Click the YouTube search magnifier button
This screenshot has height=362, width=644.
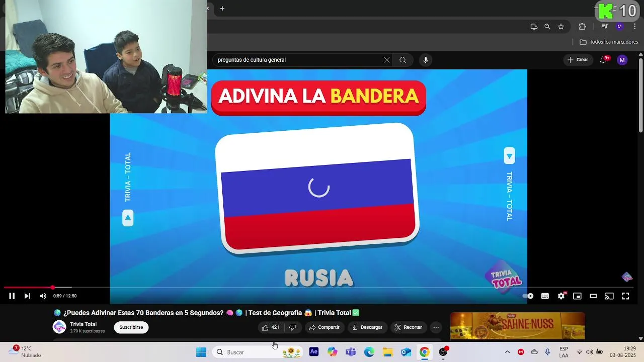pos(403,60)
